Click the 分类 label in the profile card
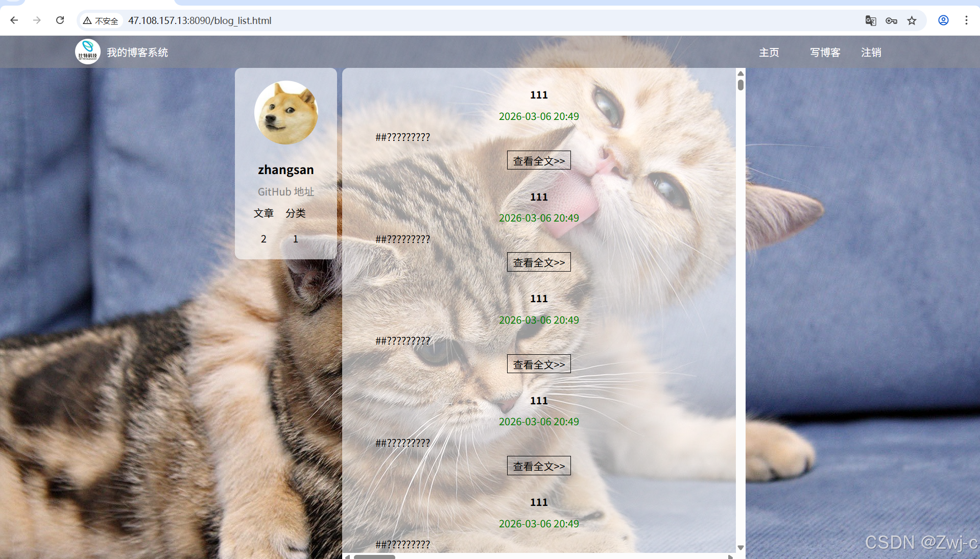The image size is (980, 559). coord(296,213)
